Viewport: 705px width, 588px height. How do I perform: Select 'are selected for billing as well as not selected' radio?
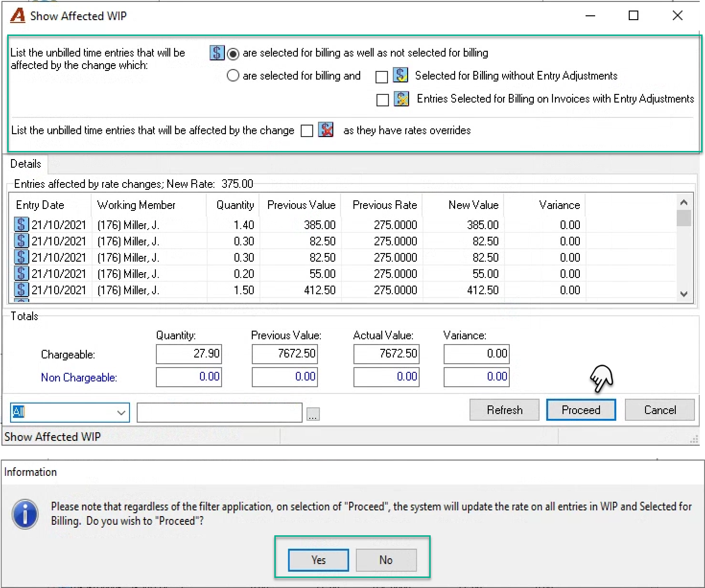coord(233,53)
